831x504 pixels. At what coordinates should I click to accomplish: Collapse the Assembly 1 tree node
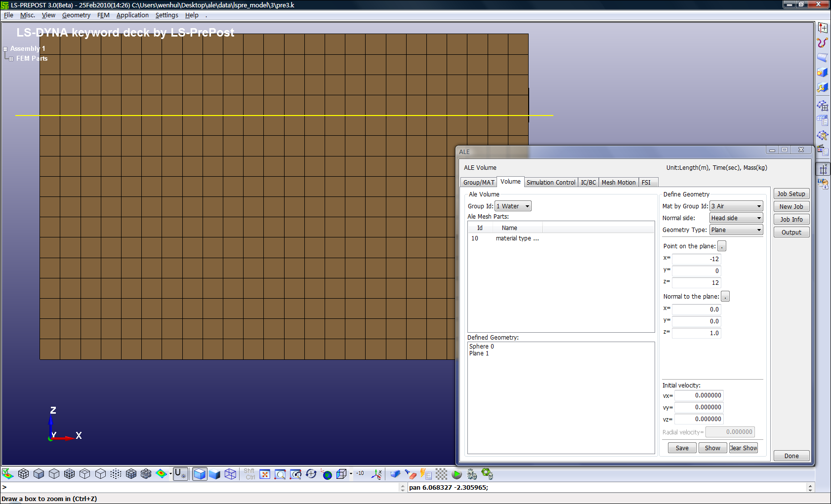pos(5,49)
